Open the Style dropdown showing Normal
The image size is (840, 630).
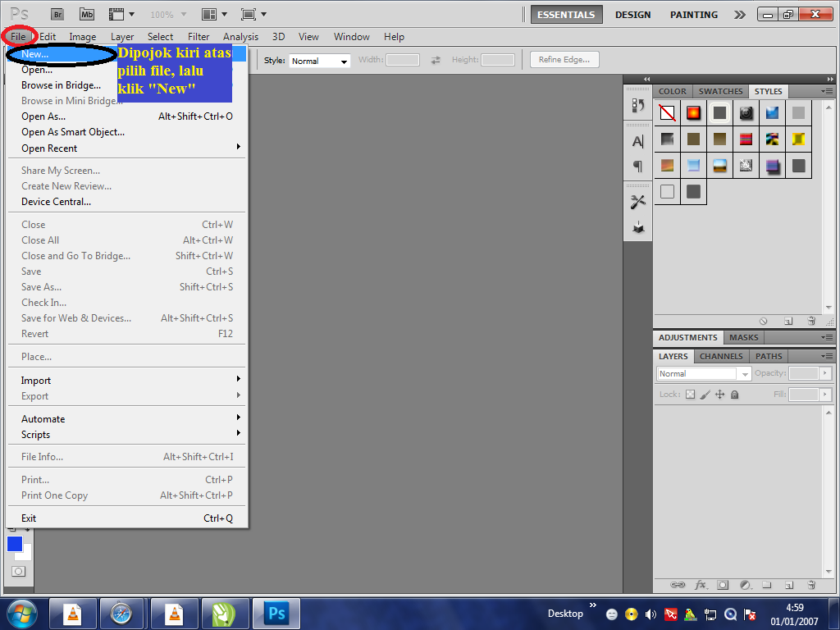(319, 61)
